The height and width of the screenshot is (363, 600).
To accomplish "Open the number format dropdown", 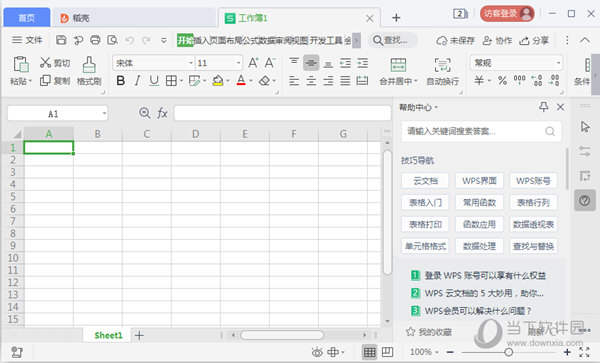I will [558, 63].
